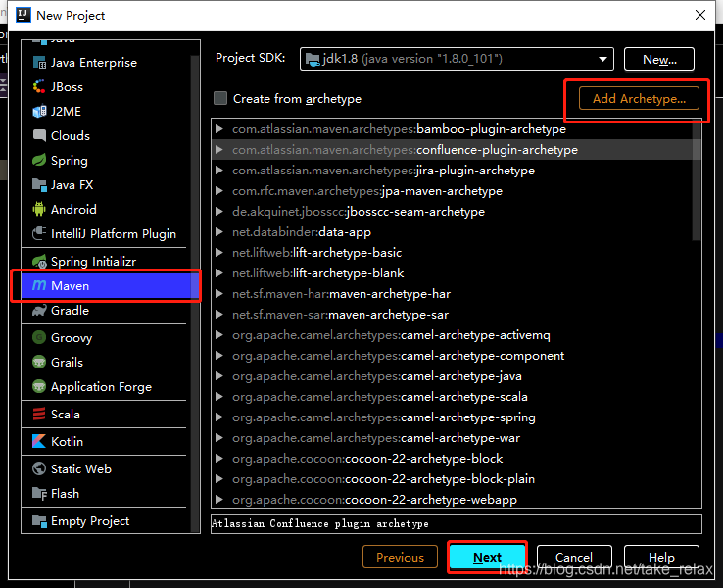Click the Scala icon
The width and height of the screenshot is (723, 588).
tap(39, 415)
